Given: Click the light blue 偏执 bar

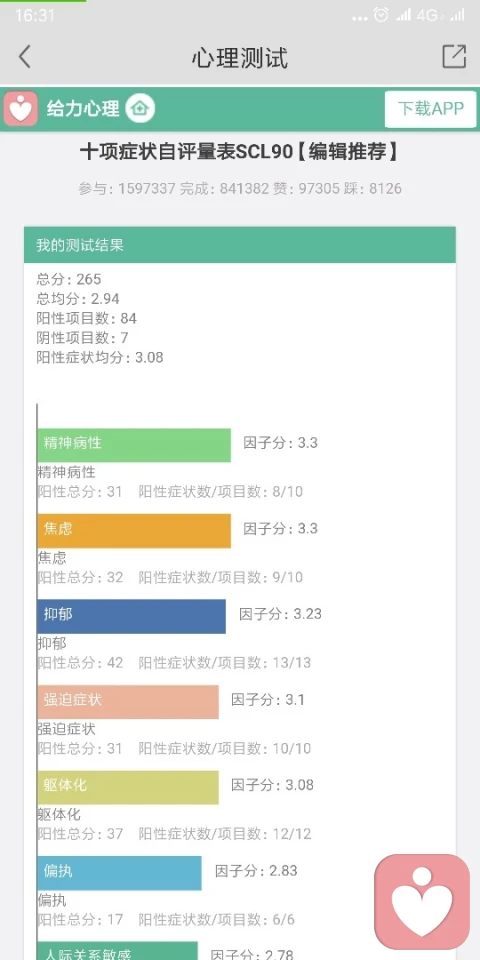Looking at the screenshot, I should (119, 873).
